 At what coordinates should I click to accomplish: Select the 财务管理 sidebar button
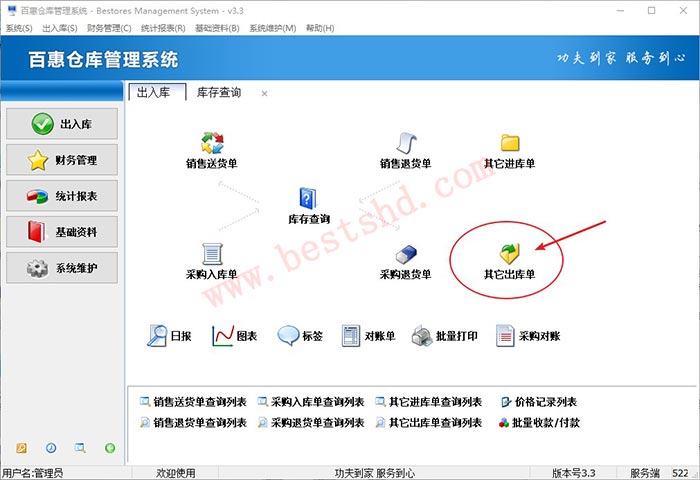point(62,160)
